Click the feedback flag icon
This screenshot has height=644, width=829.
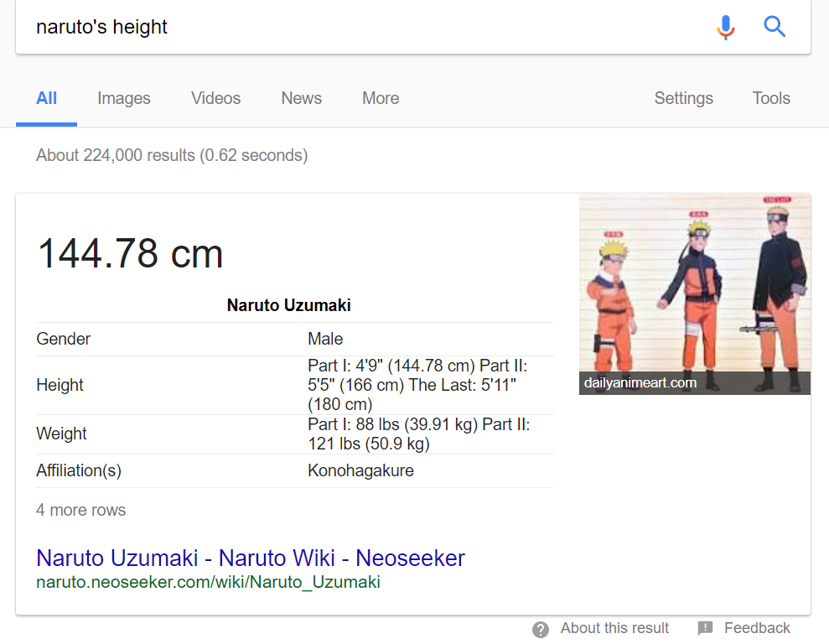705,628
